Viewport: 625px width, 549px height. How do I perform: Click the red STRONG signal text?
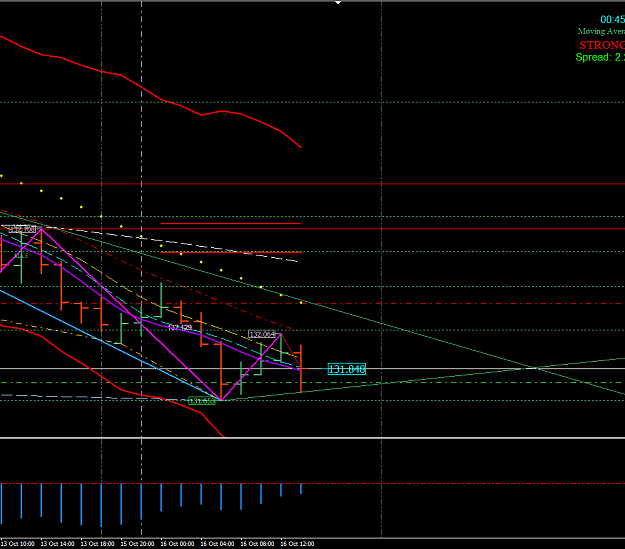point(602,45)
